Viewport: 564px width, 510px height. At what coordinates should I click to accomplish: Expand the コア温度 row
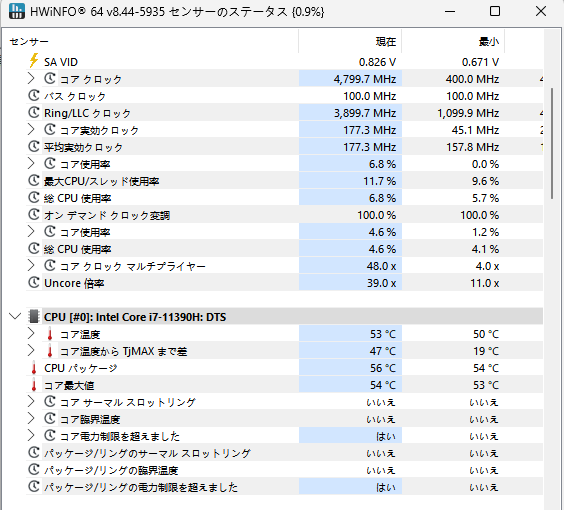click(31, 334)
